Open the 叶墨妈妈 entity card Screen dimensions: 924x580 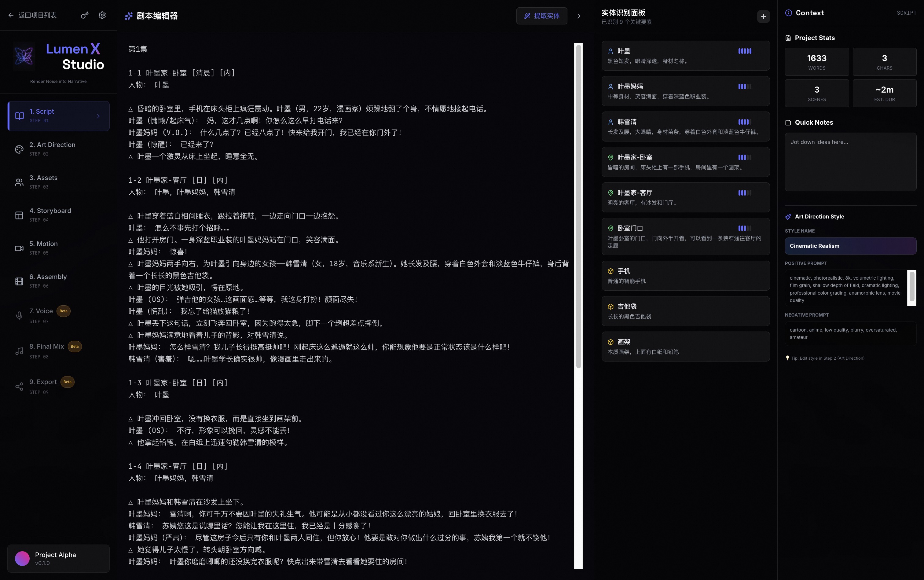pyautogui.click(x=685, y=91)
